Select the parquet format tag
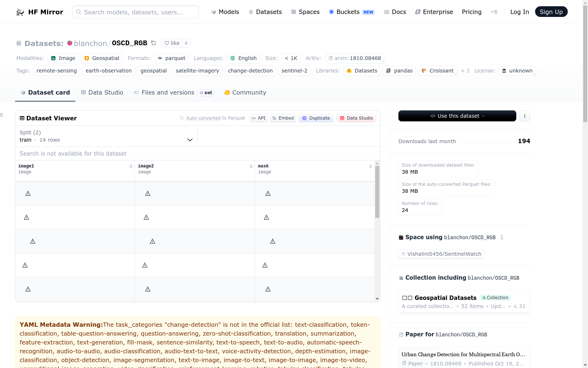Viewport: 588px width, 368px height. (x=171, y=58)
